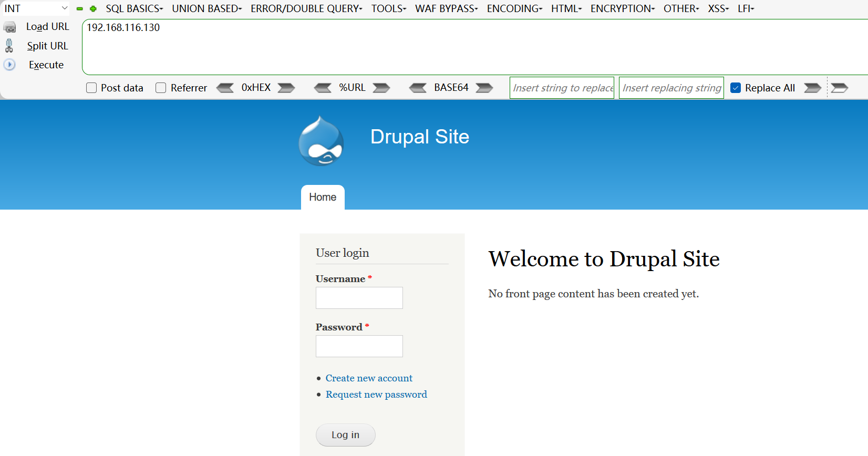The width and height of the screenshot is (868, 456).
Task: Open the WAF BYPASS menu
Action: tap(447, 8)
